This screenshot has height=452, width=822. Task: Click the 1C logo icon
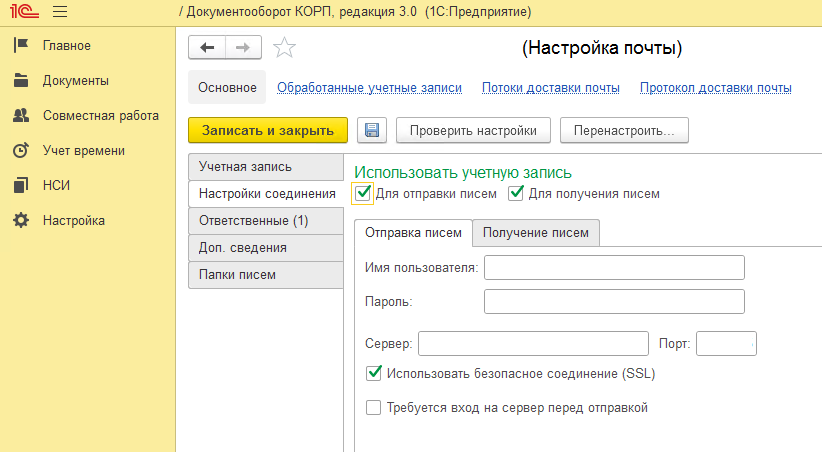point(24,11)
